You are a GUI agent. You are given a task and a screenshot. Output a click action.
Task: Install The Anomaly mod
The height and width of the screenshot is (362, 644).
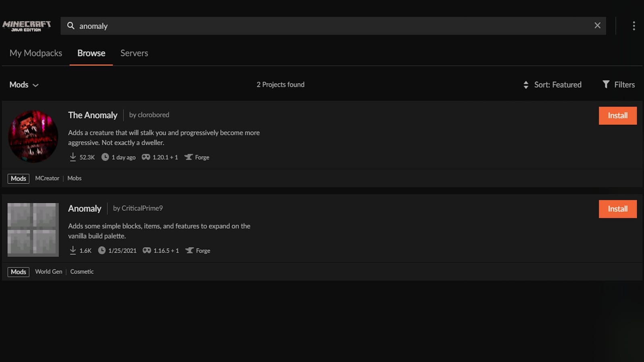[617, 115]
